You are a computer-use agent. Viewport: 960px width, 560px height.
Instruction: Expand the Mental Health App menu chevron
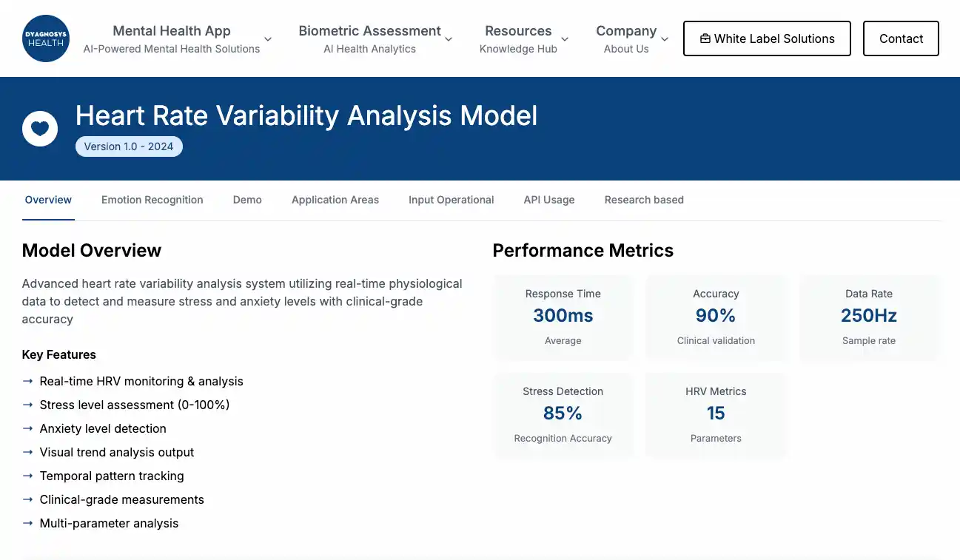pyautogui.click(x=268, y=39)
